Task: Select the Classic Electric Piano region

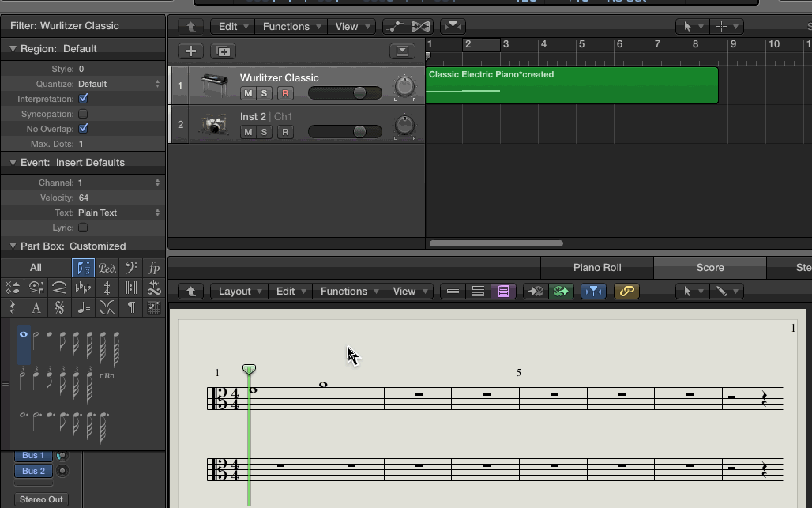Action: click(x=571, y=85)
